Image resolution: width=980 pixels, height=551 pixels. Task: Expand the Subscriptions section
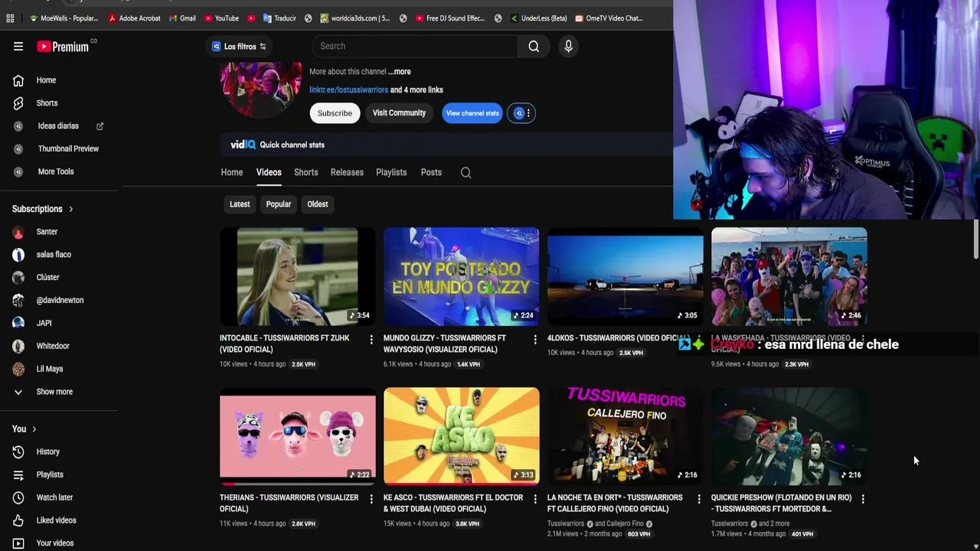(x=43, y=209)
